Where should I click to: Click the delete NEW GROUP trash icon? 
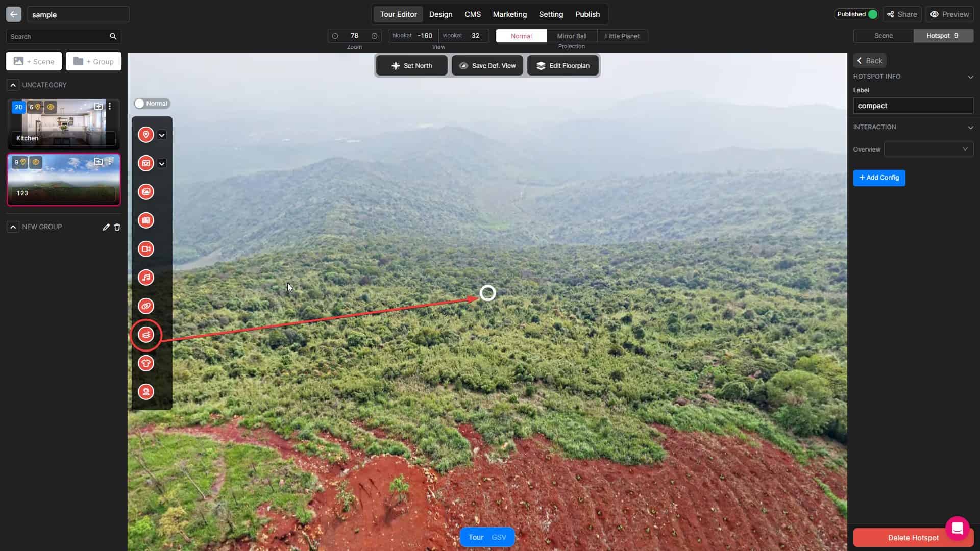pos(117,227)
